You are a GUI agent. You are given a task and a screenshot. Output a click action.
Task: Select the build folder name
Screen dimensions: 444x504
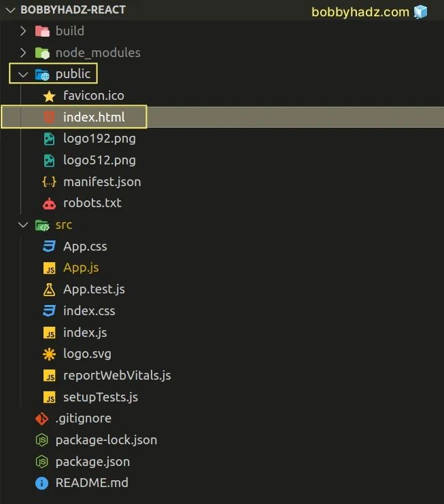coord(70,31)
